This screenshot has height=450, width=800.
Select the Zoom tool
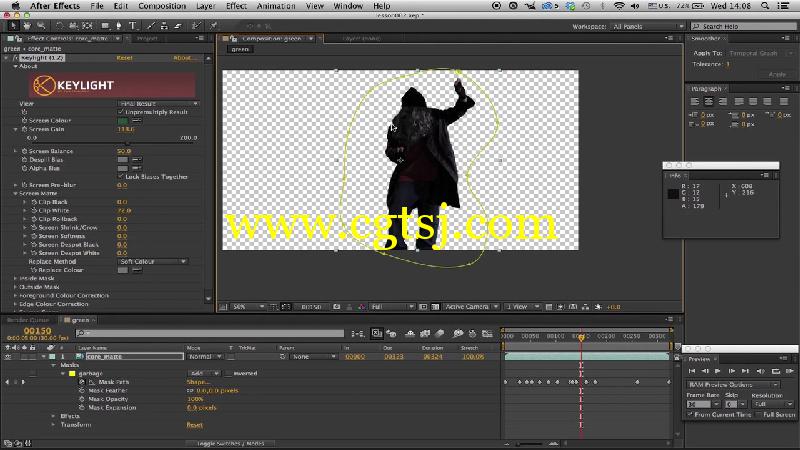(x=41, y=26)
